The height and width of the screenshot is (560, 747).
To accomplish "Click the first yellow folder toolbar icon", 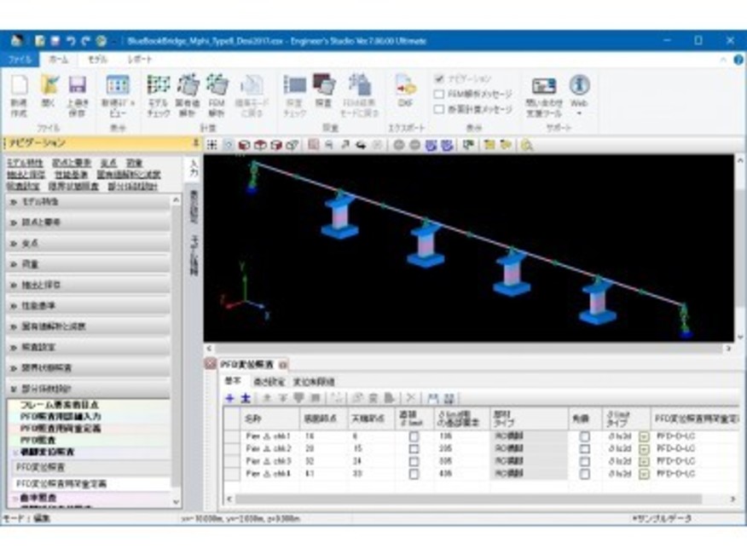I will (489, 145).
